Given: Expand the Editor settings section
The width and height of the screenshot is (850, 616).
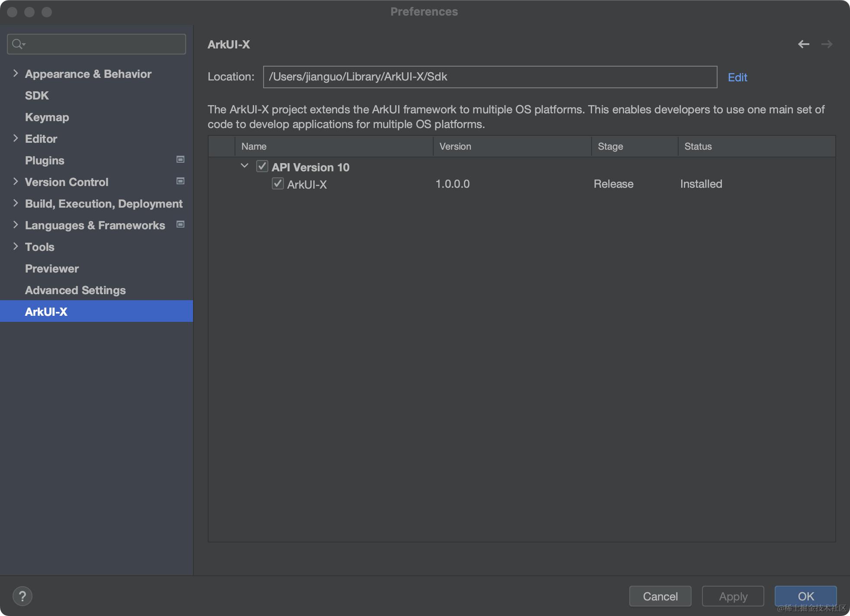Looking at the screenshot, I should (x=16, y=138).
